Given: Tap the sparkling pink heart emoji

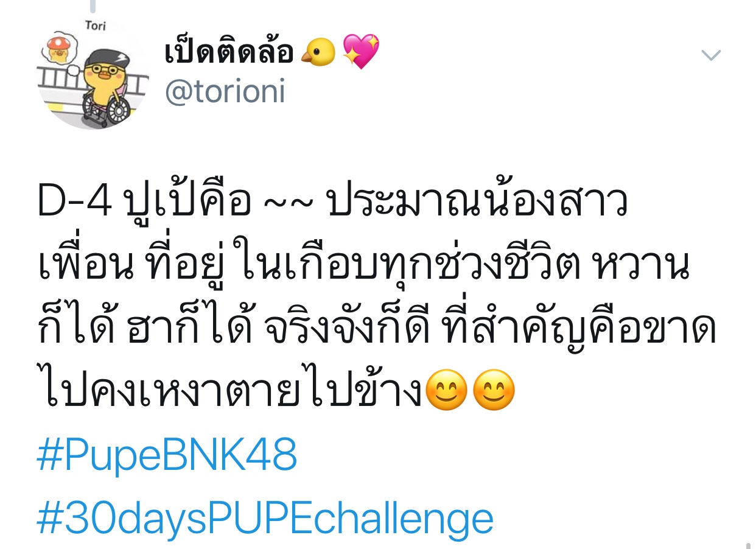Looking at the screenshot, I should click(362, 52).
